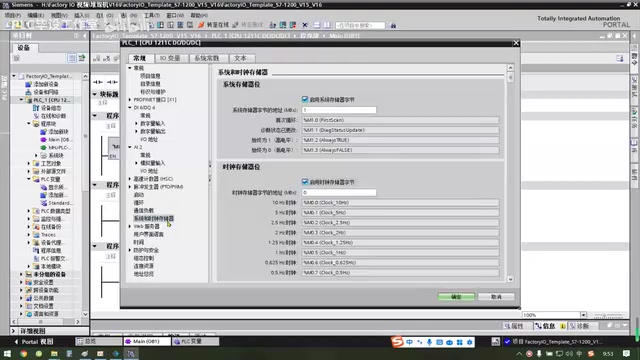Screen dimensions: 640x360
Task: Click the binoculars search icon in the toolbar
Action: [x=393, y=25]
